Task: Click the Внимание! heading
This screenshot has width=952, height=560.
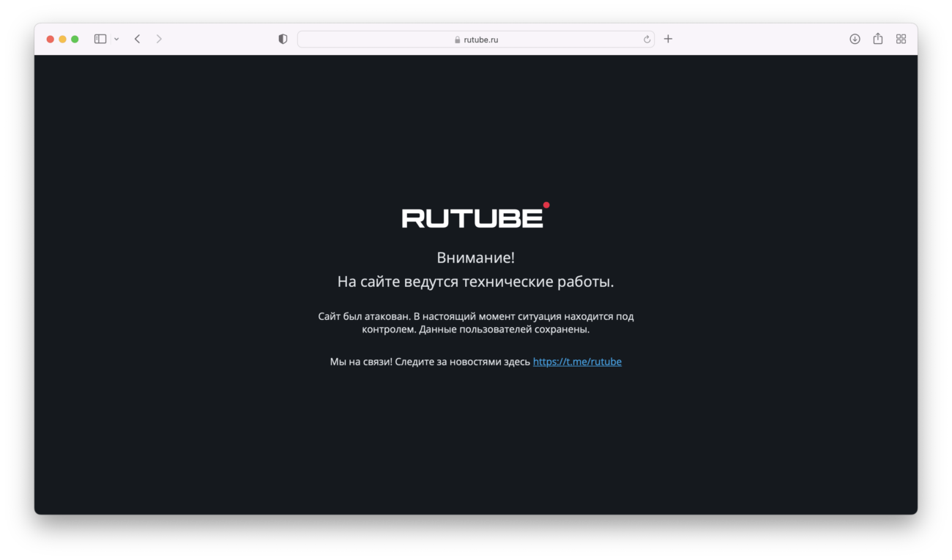Action: tap(476, 257)
